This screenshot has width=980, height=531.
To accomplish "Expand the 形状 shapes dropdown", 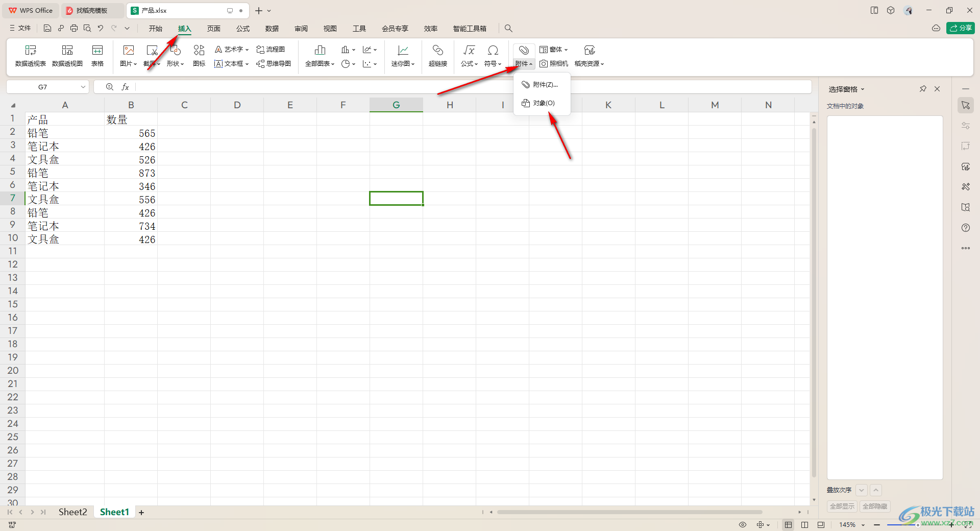I will click(182, 64).
